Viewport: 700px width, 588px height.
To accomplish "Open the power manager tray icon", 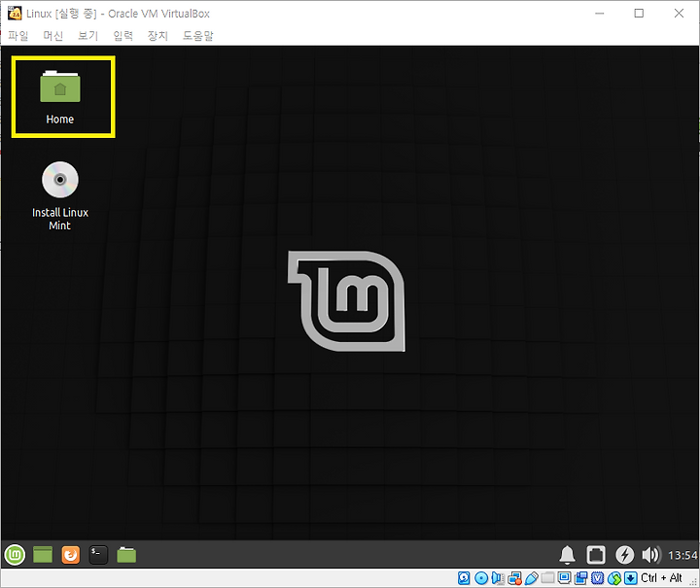I will point(624,555).
